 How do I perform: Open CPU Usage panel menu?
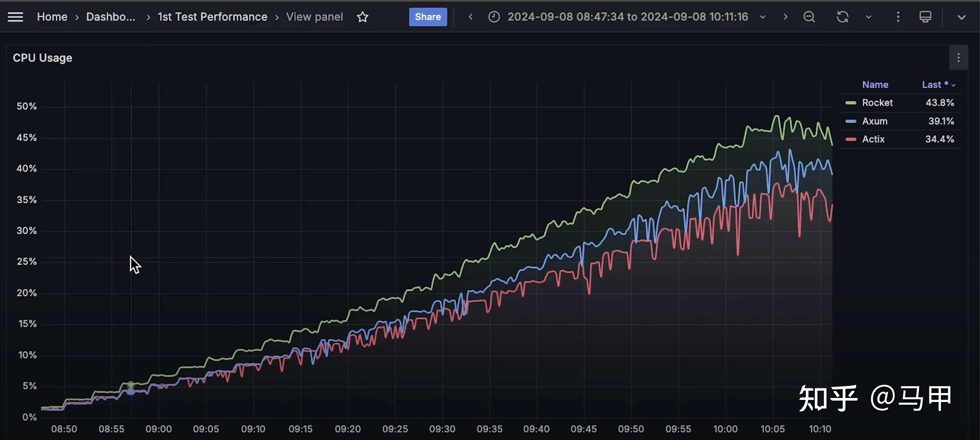coord(958,58)
